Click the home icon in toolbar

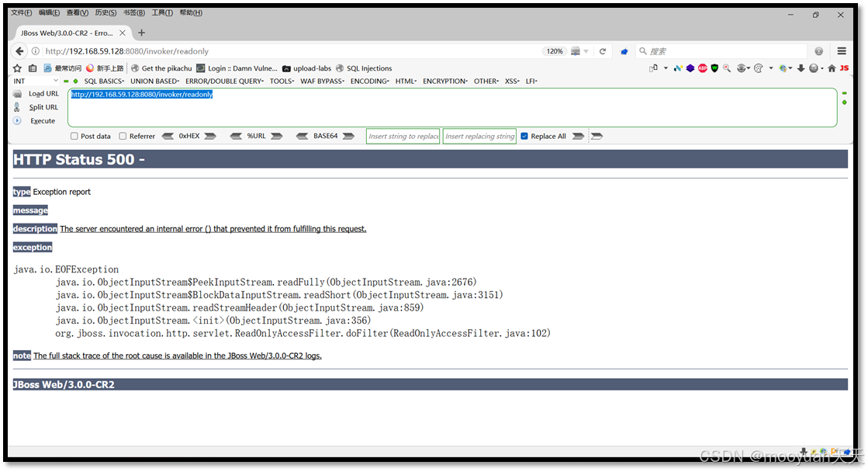pyautogui.click(x=832, y=68)
